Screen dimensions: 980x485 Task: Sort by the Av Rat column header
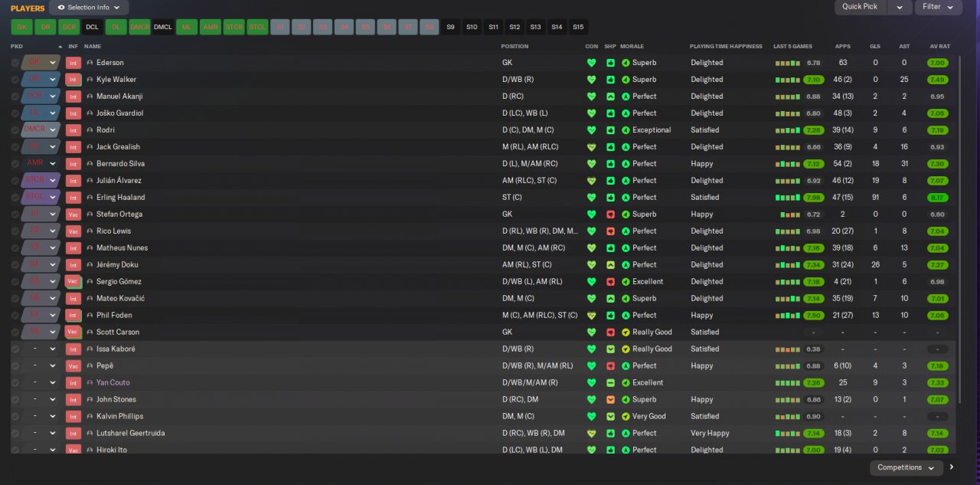939,46
